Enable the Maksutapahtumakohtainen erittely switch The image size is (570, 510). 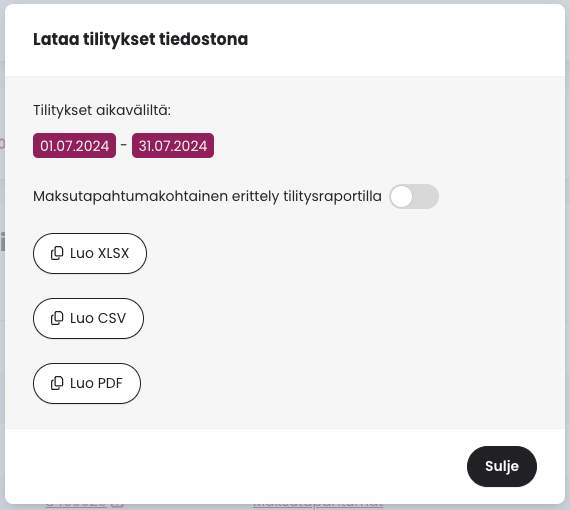(414, 197)
